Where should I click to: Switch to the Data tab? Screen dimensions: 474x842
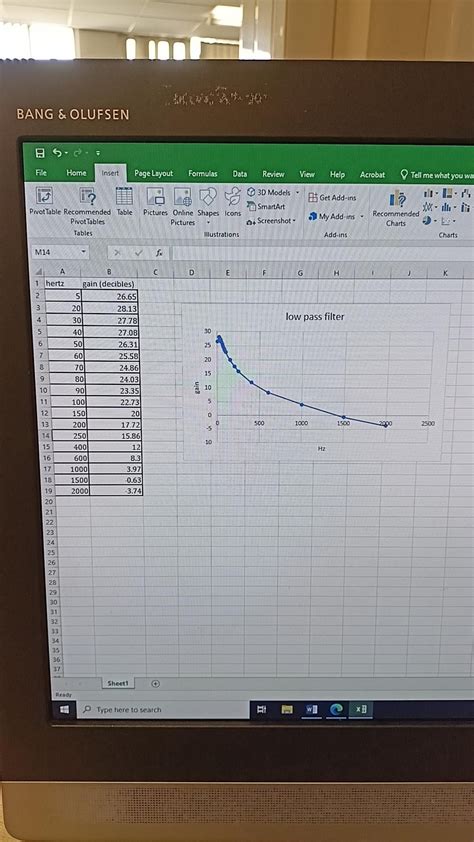pos(239,174)
